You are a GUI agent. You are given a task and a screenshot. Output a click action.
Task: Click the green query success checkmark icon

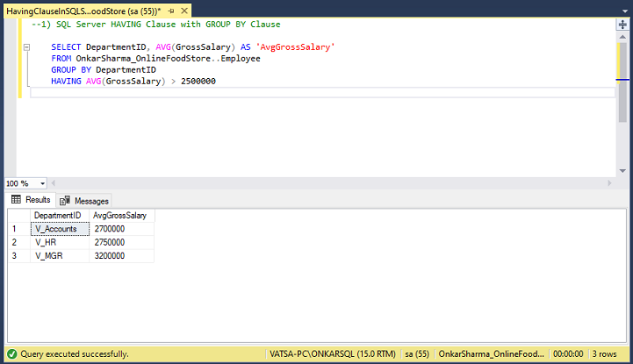click(x=12, y=354)
